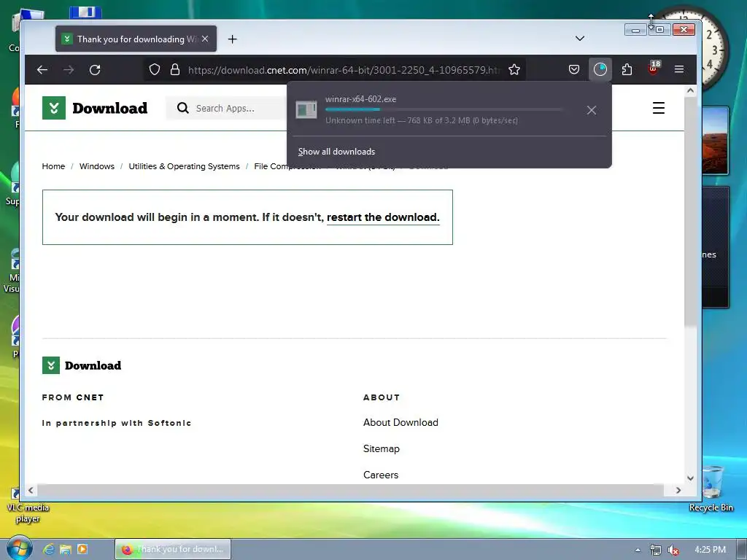Save page to Pocket icon
This screenshot has height=560, width=747.
(x=574, y=69)
